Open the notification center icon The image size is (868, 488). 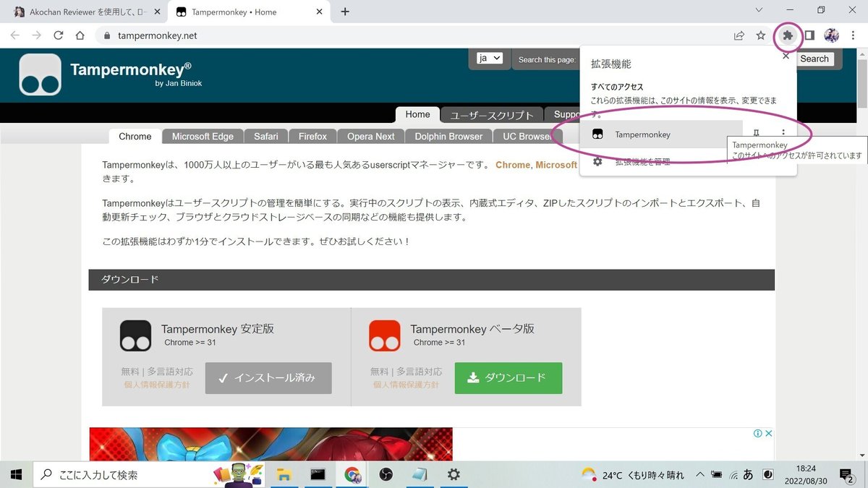click(846, 474)
